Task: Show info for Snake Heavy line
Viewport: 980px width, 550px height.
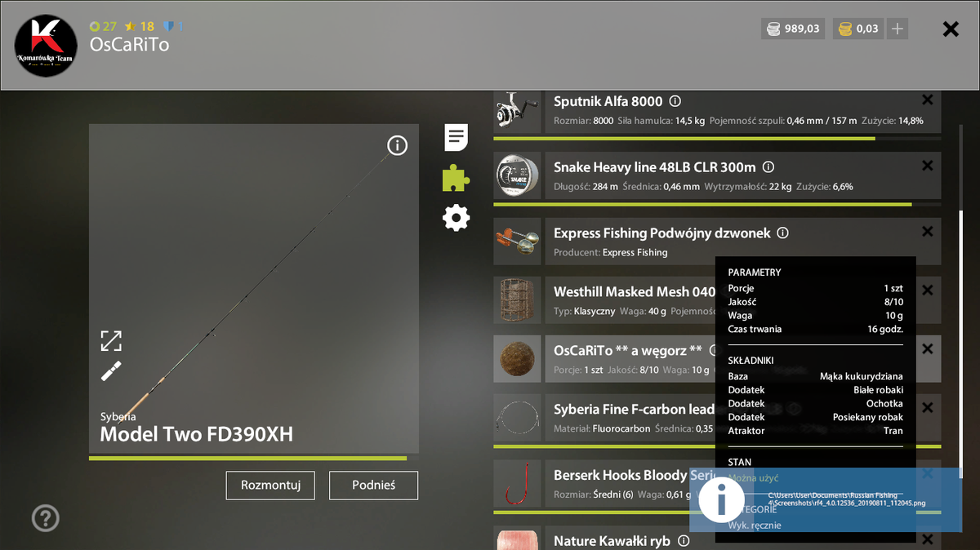Action: pos(768,167)
